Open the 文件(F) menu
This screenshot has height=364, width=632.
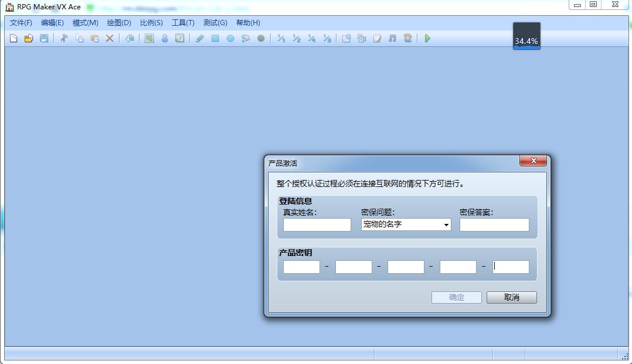[21, 23]
